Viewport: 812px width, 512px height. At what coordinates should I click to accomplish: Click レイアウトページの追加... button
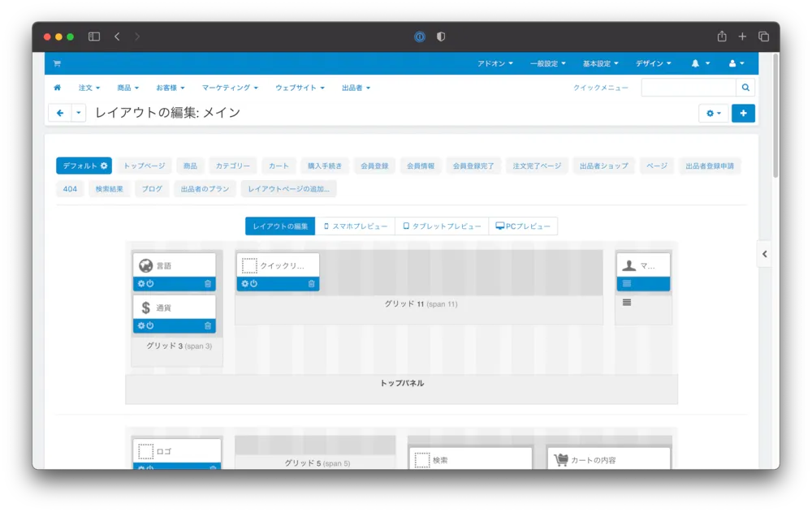(x=288, y=189)
